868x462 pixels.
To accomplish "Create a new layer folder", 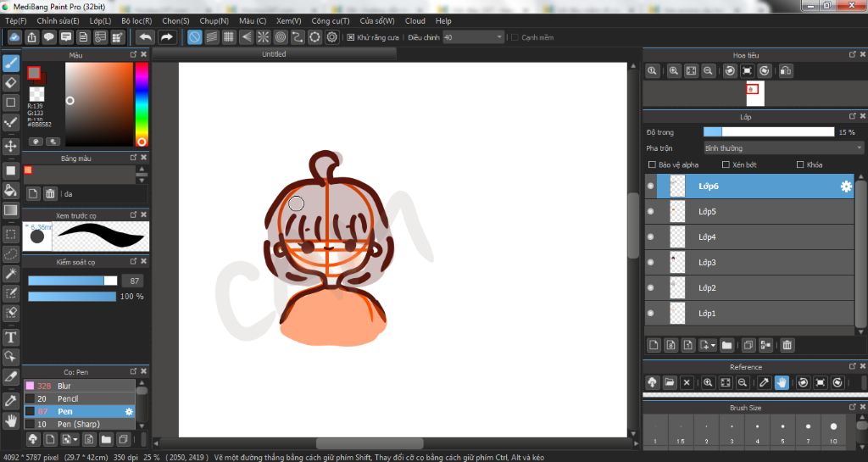I will [726, 345].
